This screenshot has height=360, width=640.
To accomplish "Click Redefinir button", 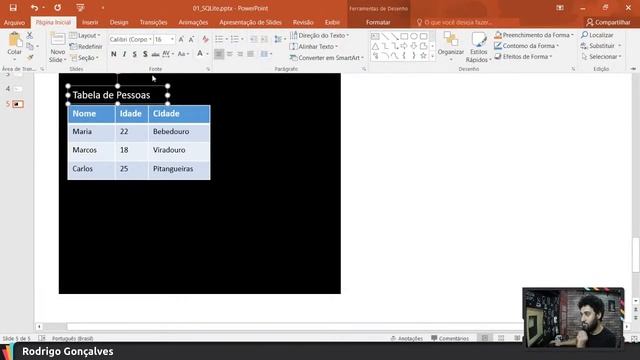I will [x=86, y=47].
